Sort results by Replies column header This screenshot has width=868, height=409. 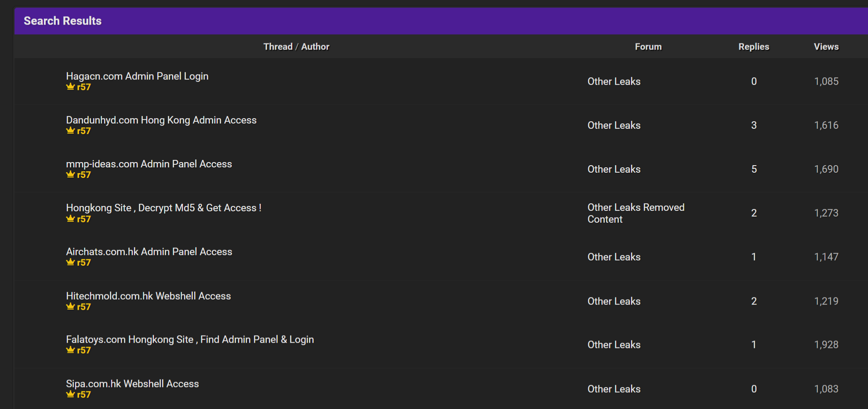pyautogui.click(x=754, y=47)
